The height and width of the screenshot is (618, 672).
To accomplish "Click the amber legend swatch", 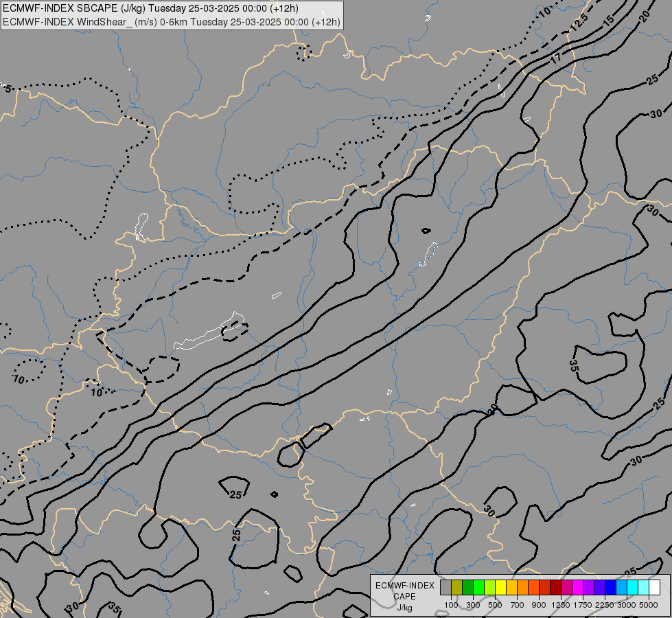I will pyautogui.click(x=511, y=587).
